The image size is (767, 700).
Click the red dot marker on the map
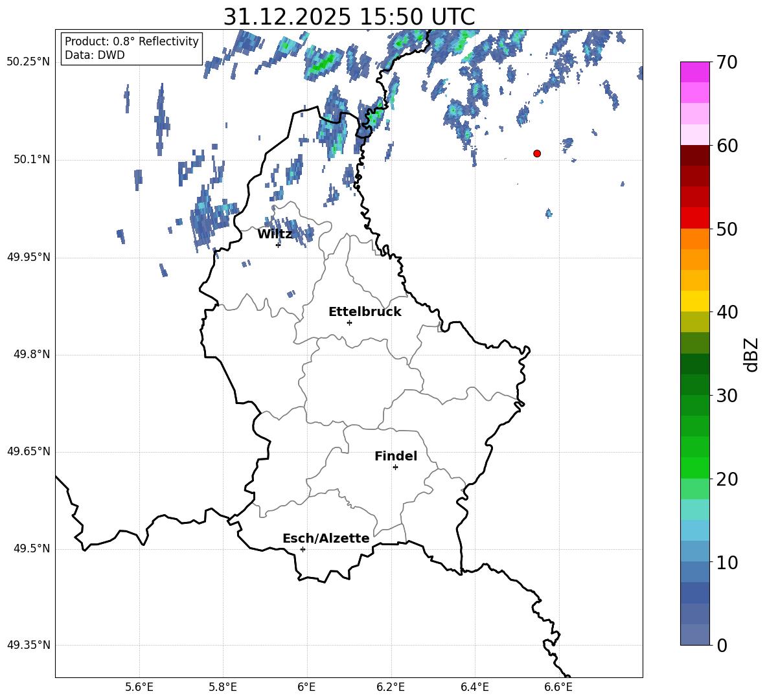click(x=537, y=153)
